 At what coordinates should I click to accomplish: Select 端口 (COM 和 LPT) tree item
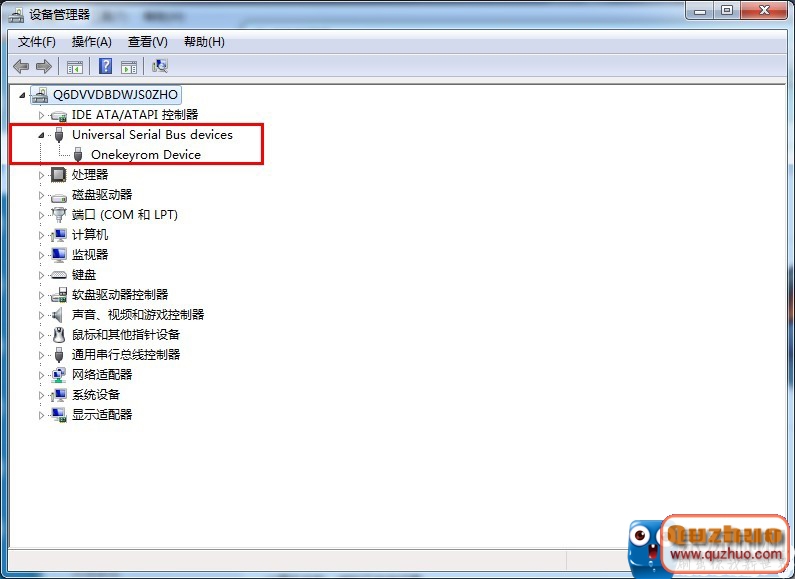point(125,215)
